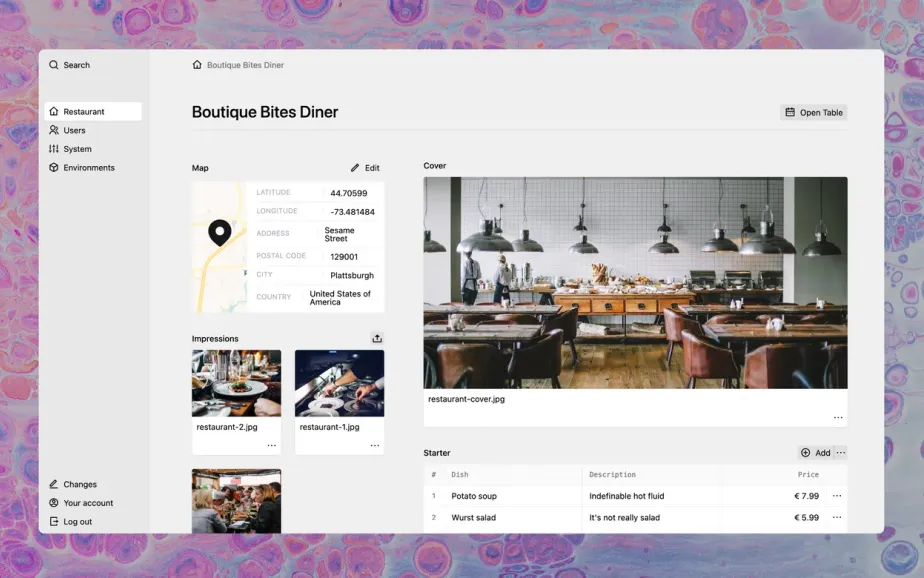Click the Edit button for Map
Viewport: 924px width, 578px height.
(x=365, y=168)
